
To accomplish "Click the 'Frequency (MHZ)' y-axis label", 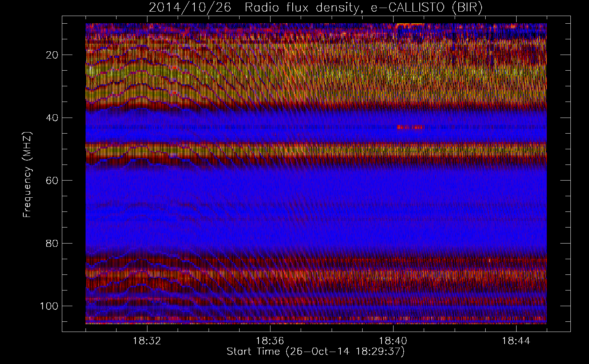I will [x=27, y=175].
